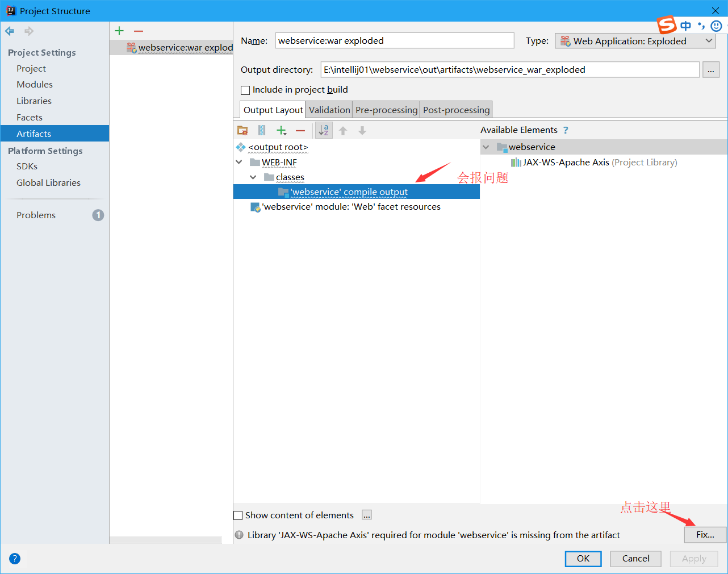Image resolution: width=728 pixels, height=574 pixels.
Task: Select webservice:war exploded artifact in list
Action: (171, 48)
